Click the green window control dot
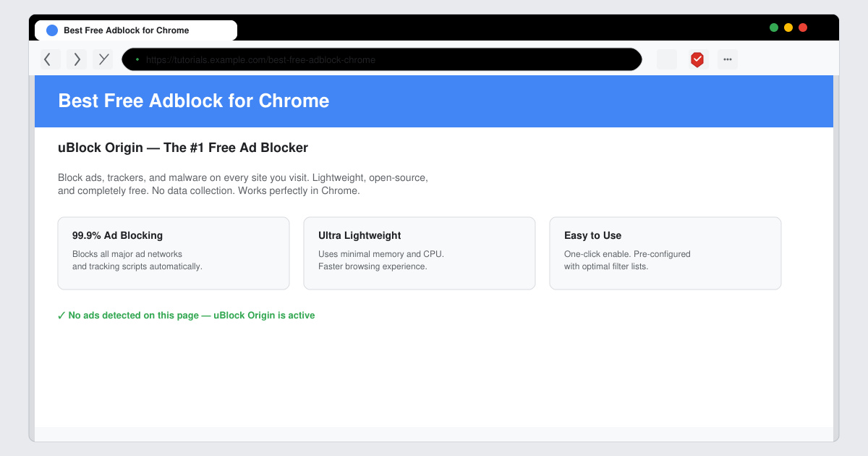This screenshot has height=456, width=868. coord(774,28)
